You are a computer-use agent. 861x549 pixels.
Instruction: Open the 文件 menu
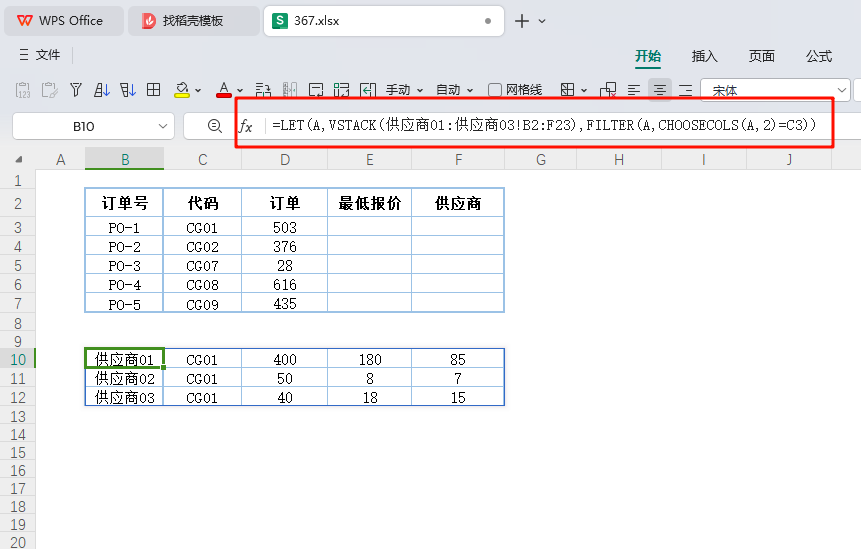pyautogui.click(x=48, y=54)
